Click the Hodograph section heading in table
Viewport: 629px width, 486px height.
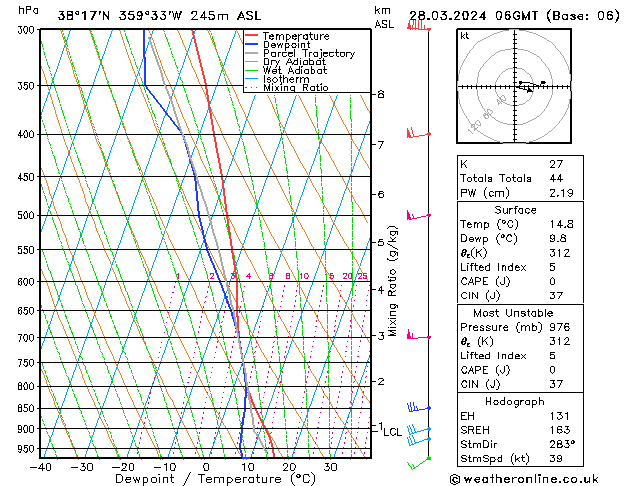pos(515,401)
